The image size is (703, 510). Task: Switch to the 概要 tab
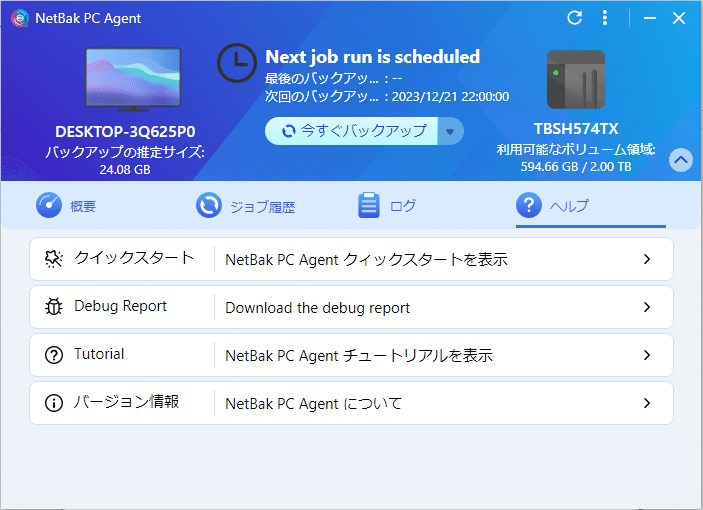click(x=66, y=206)
